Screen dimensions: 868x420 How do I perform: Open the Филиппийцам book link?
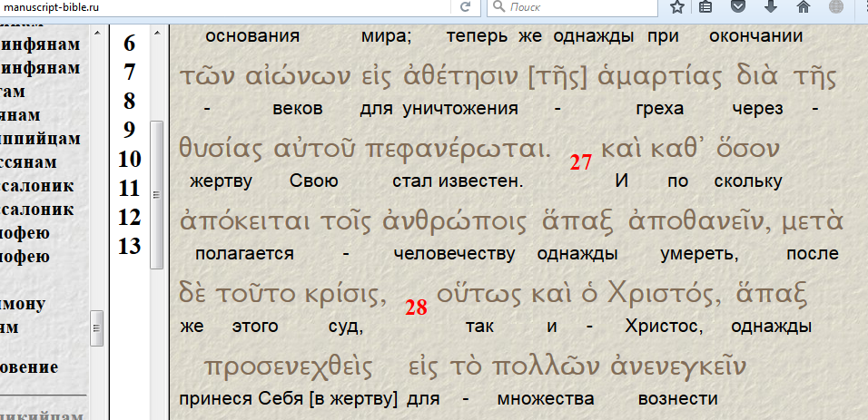click(x=41, y=139)
